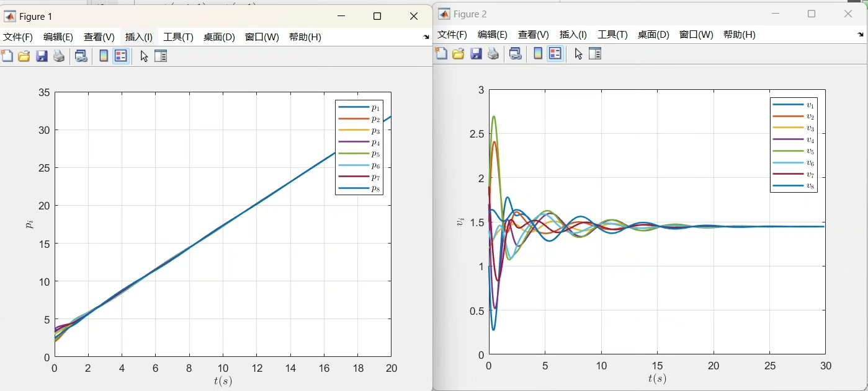
Task: Click MATLAB logo icon in Figure 2 title bar
Action: pyautogui.click(x=444, y=14)
